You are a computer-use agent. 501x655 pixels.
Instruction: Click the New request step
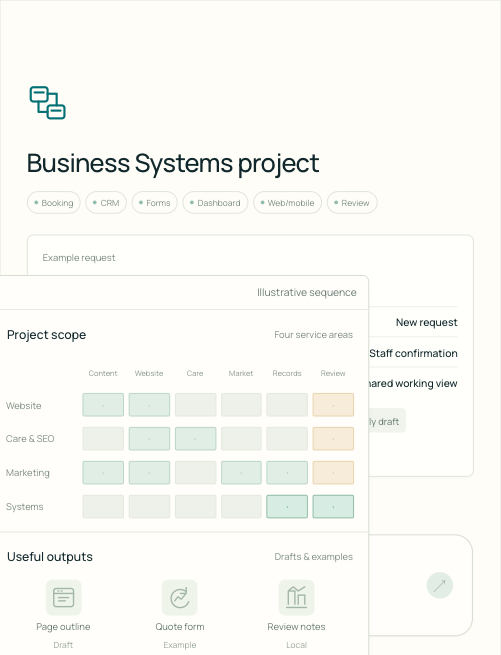pyautogui.click(x=427, y=322)
